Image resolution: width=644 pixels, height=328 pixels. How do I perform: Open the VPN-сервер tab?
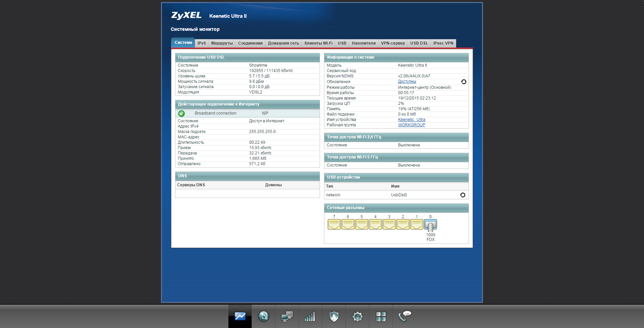393,43
